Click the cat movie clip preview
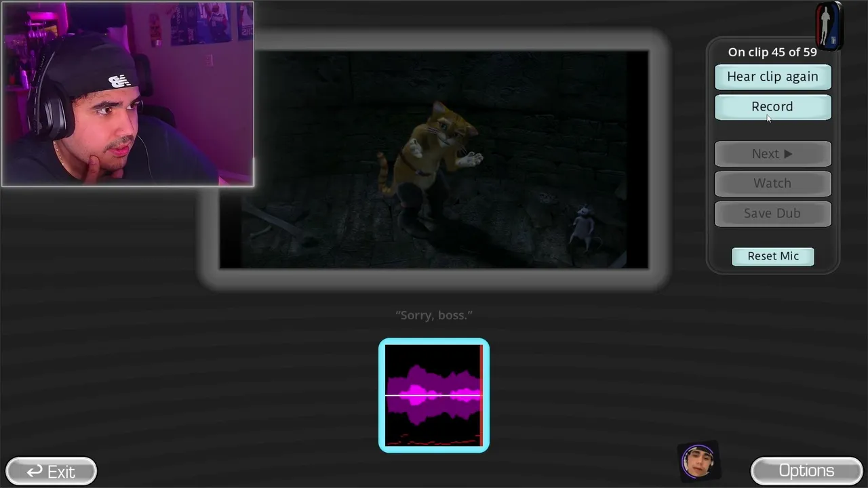This screenshot has width=868, height=488. coord(434,160)
